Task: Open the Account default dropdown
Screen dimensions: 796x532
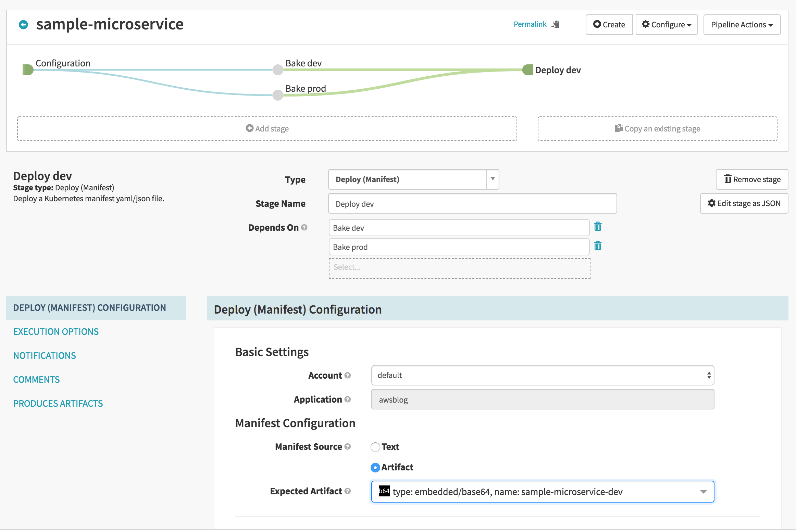Action: (543, 376)
